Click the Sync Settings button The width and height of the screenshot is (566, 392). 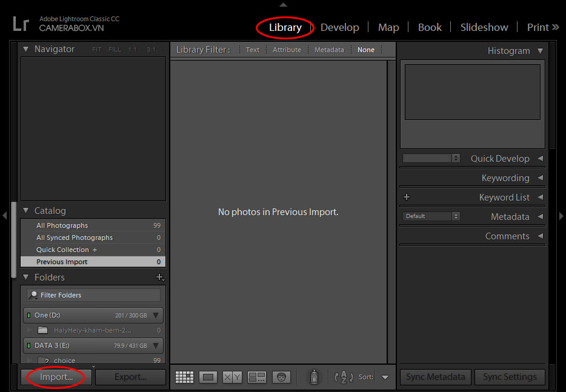(510, 377)
